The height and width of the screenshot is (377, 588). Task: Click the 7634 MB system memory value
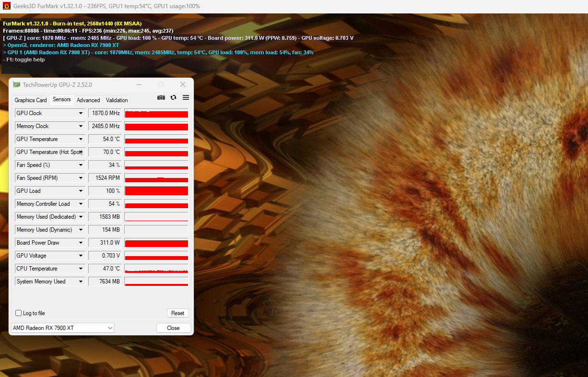(x=105, y=282)
